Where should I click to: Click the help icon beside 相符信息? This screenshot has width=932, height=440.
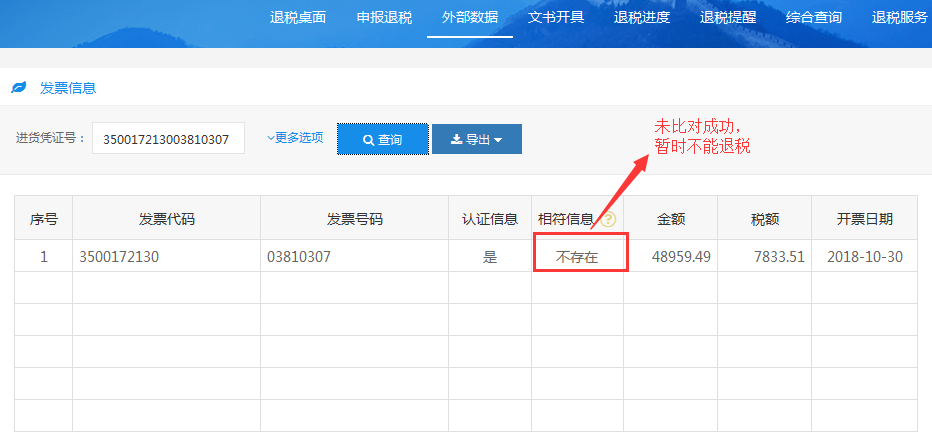[x=608, y=220]
